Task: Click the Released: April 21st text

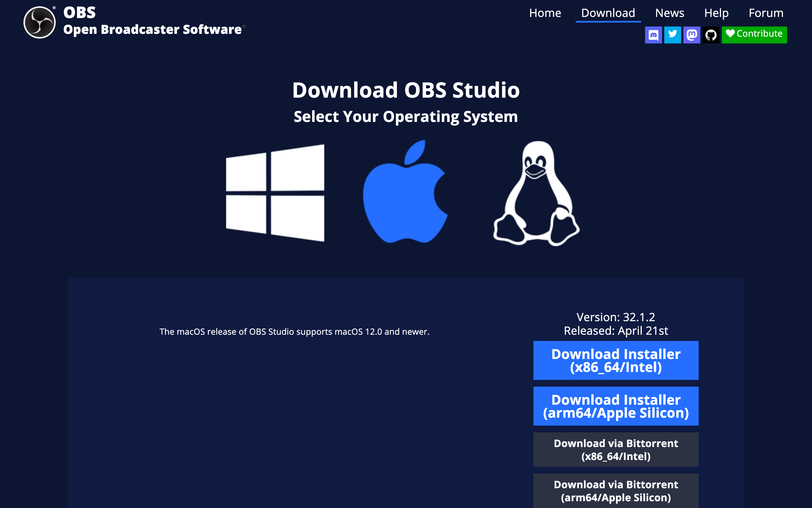Action: pyautogui.click(x=616, y=330)
